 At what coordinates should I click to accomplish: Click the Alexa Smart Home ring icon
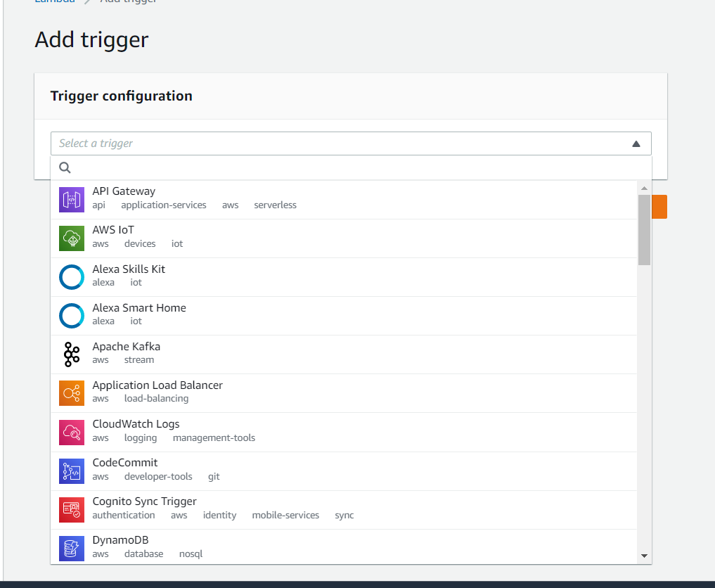[x=72, y=316]
